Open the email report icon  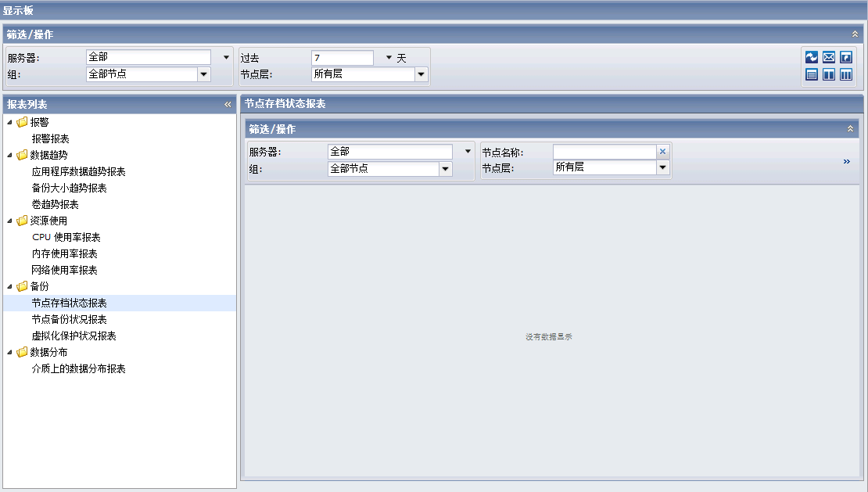tap(829, 57)
